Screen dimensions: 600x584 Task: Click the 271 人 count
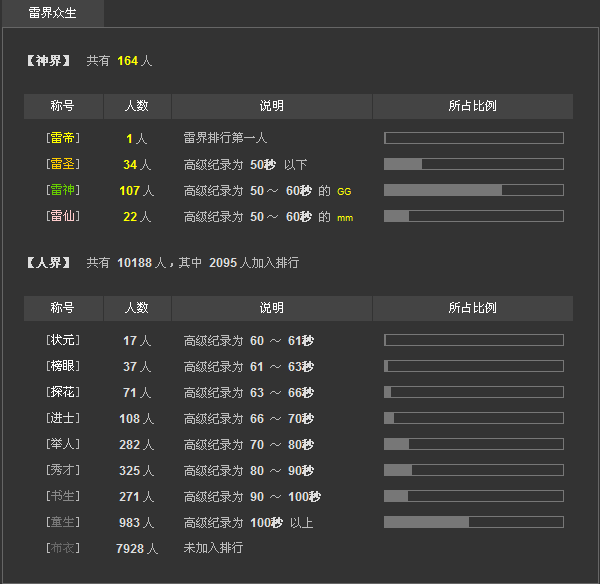pyautogui.click(x=137, y=496)
